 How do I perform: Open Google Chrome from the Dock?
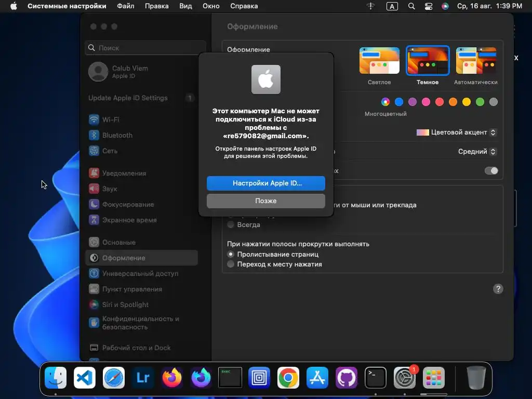click(x=288, y=377)
